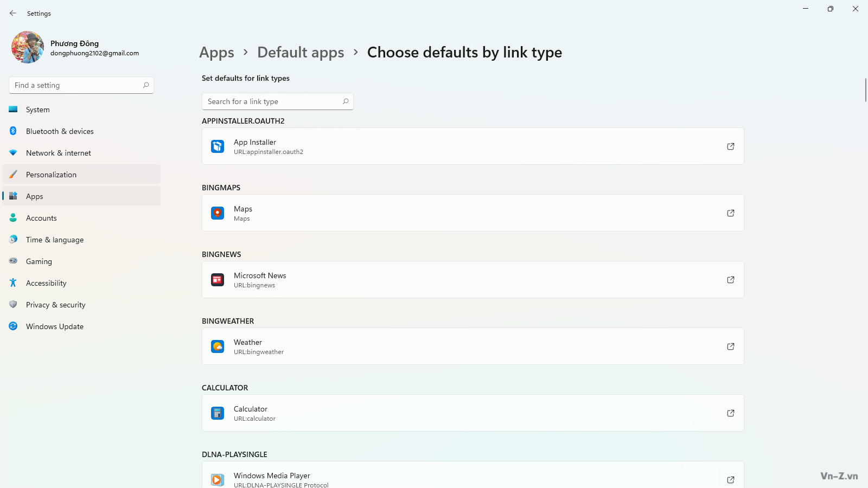
Task: Click the BINGMAPS section heading
Action: [x=221, y=188]
